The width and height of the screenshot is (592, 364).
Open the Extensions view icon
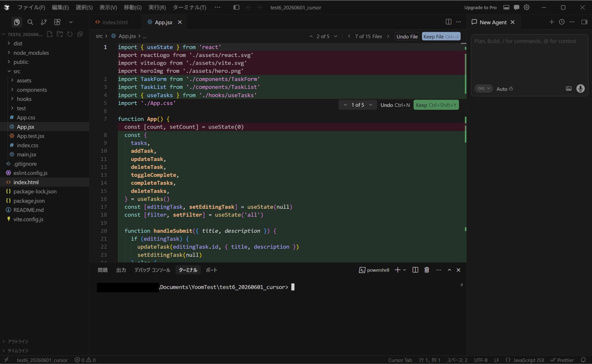point(57,22)
